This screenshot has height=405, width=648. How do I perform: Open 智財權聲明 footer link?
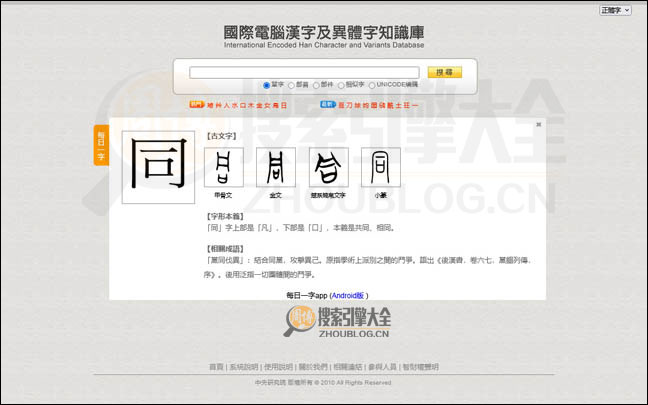(421, 367)
